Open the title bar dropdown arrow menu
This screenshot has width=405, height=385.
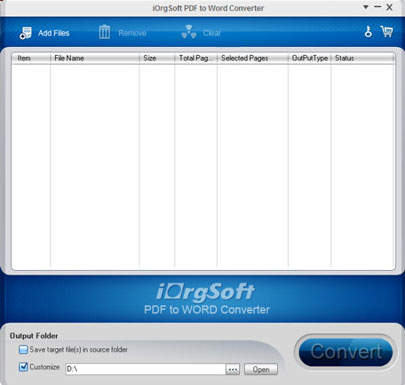click(x=366, y=7)
